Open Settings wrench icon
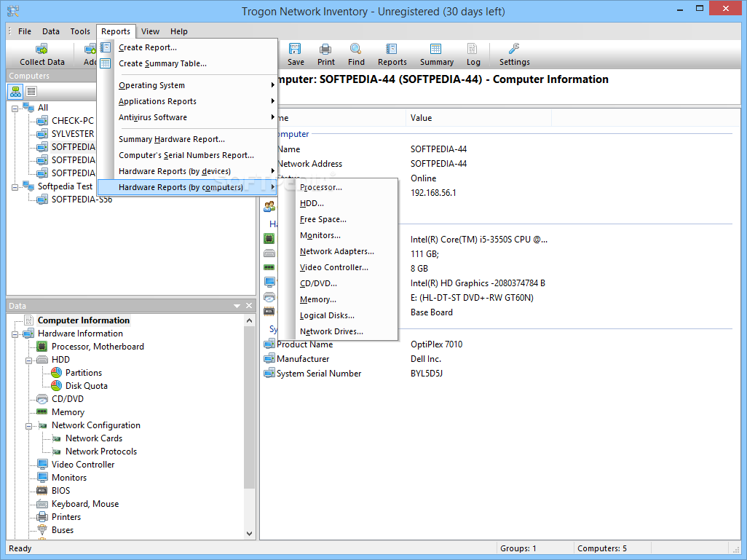 click(514, 49)
